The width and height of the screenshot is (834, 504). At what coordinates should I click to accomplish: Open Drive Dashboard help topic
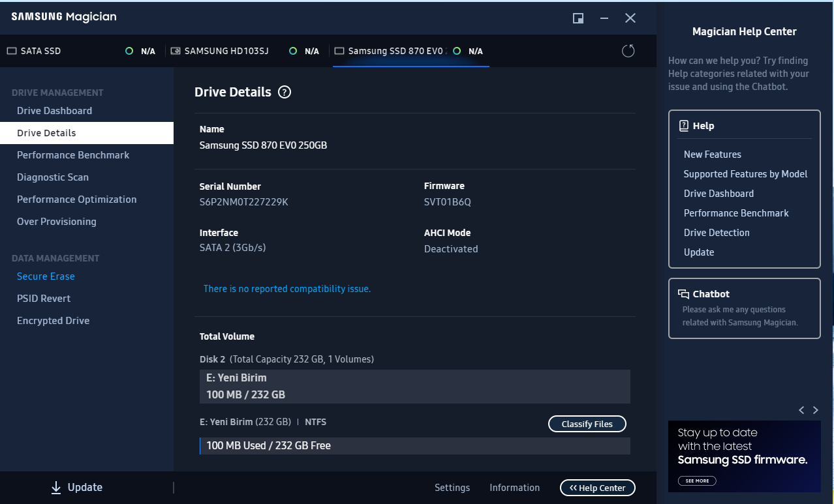(x=718, y=194)
